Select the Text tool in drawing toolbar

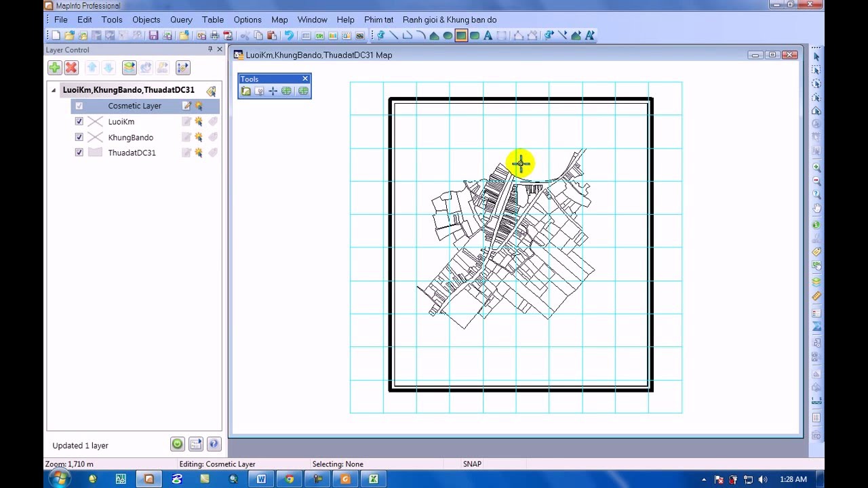click(x=488, y=35)
